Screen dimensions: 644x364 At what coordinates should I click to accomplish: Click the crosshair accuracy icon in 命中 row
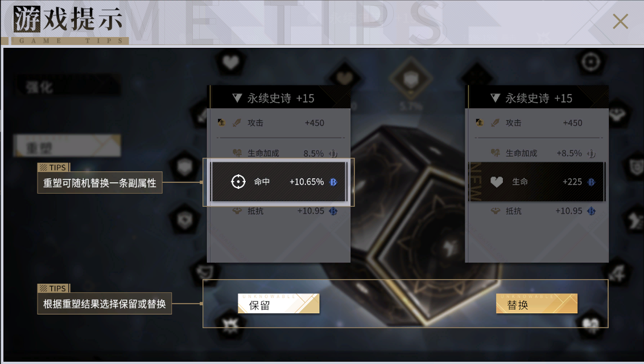(238, 181)
